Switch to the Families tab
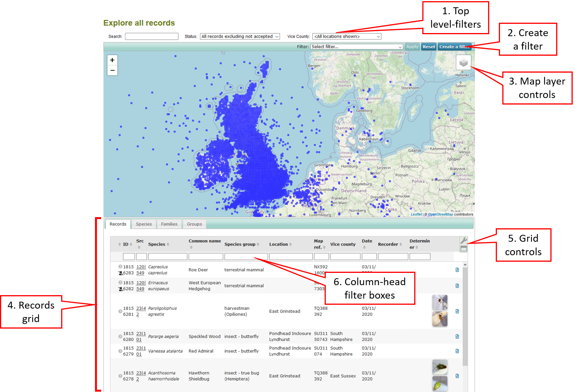575x392 pixels. click(x=169, y=224)
